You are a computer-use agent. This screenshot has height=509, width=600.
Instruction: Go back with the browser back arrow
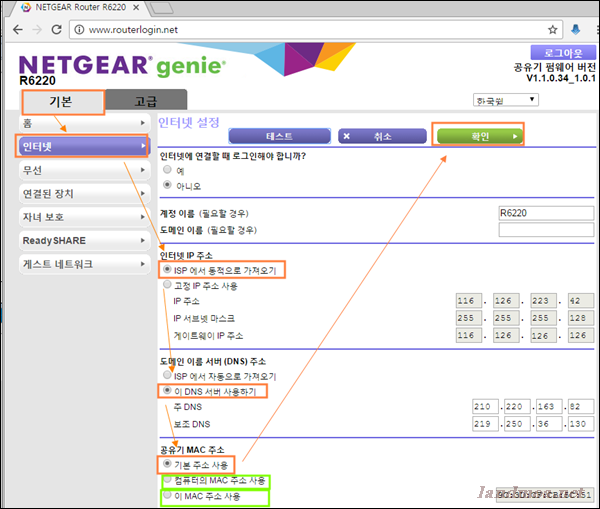(18, 29)
